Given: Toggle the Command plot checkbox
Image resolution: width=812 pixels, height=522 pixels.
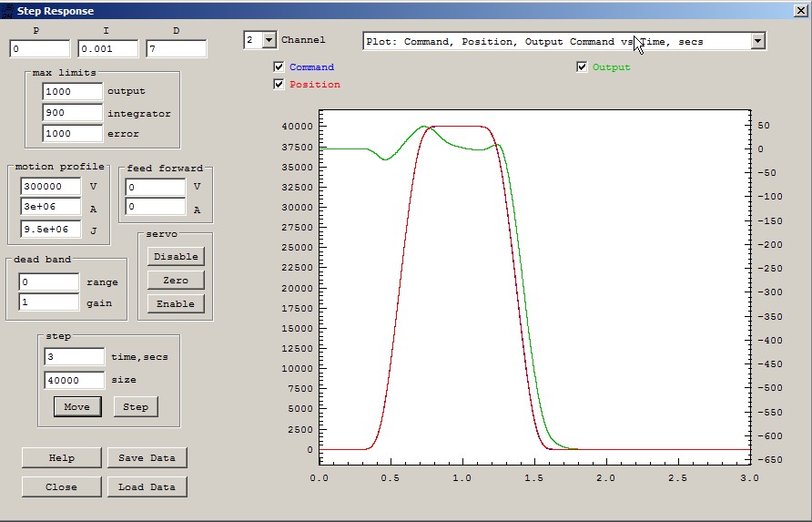Looking at the screenshot, I should [x=279, y=67].
